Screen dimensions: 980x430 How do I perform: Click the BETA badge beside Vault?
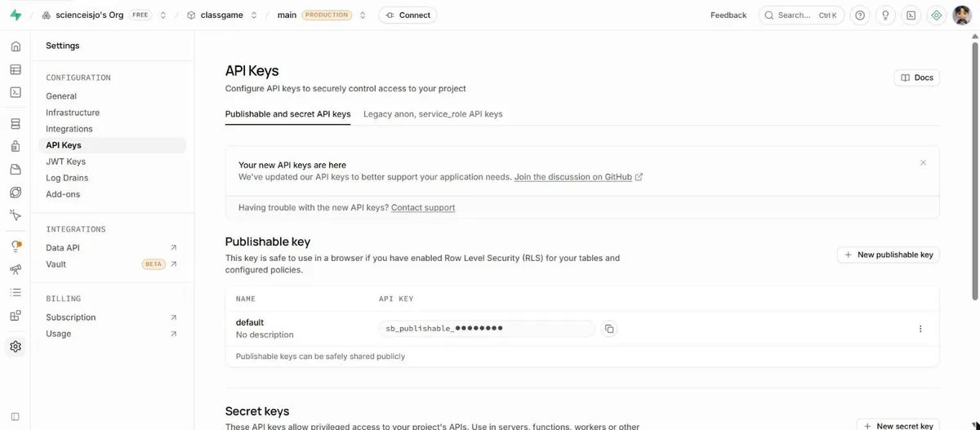[x=153, y=264]
